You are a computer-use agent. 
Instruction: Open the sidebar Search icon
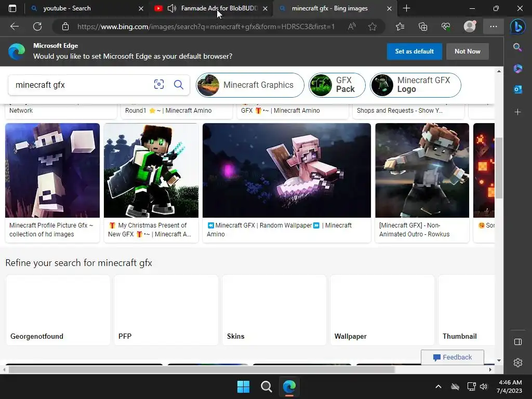click(517, 47)
